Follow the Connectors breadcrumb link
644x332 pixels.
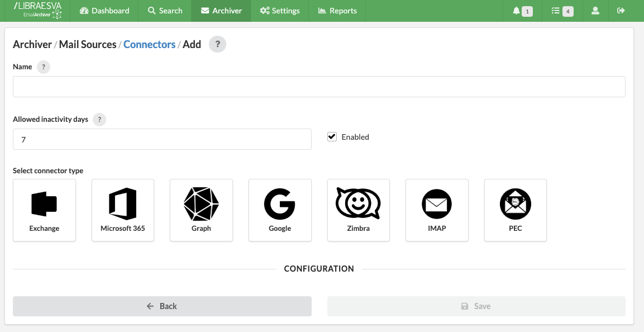coord(150,44)
